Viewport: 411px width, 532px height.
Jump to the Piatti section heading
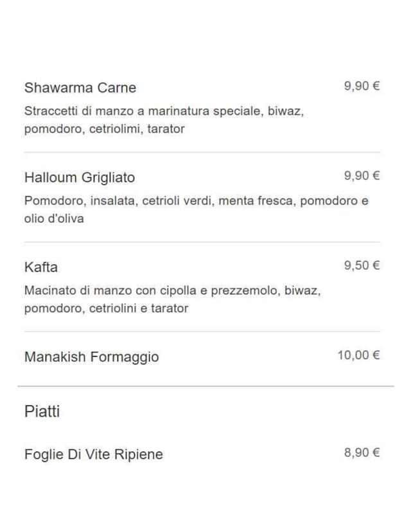(x=42, y=411)
